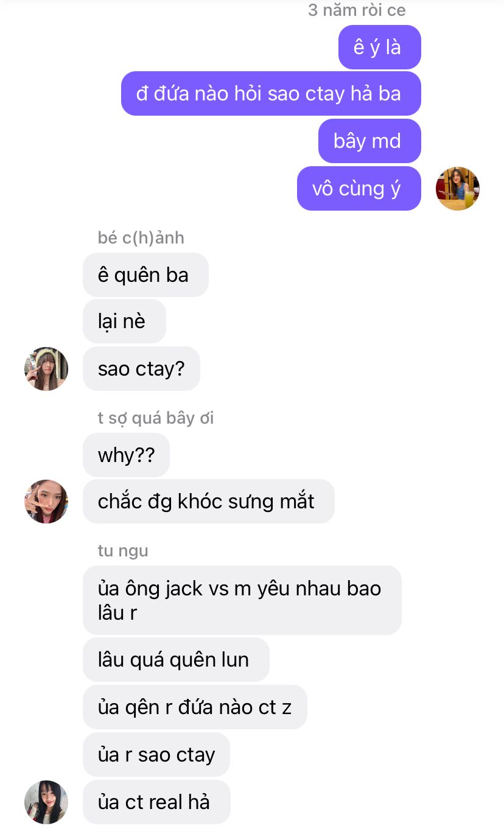Select the 'ê quên ba' message
The width and height of the screenshot is (504, 834).
pyautogui.click(x=145, y=275)
